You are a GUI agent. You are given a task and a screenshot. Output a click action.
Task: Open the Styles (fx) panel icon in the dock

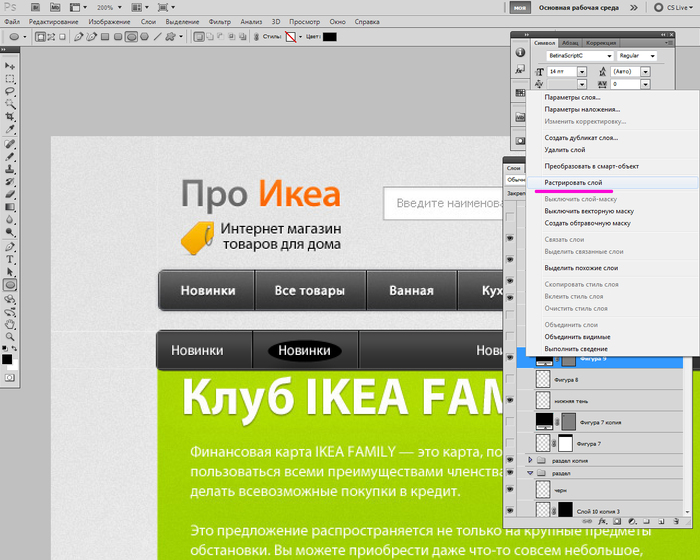520,70
